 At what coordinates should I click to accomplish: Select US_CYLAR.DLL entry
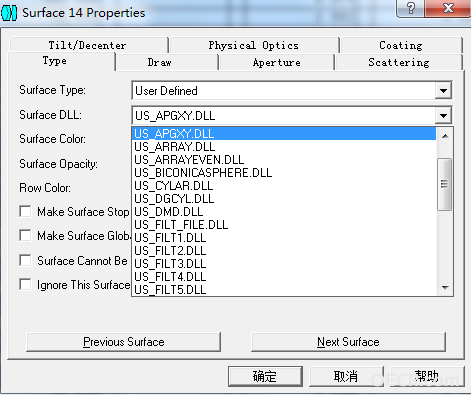point(284,186)
